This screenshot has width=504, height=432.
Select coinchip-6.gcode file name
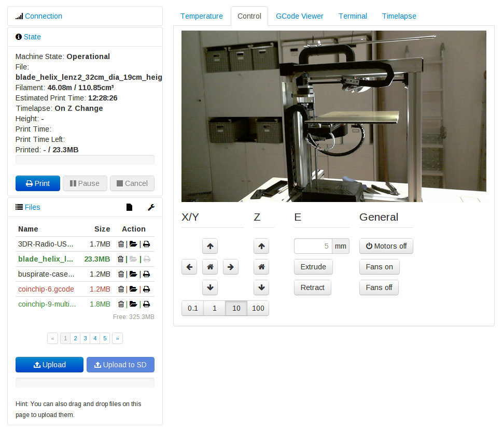[x=46, y=289]
